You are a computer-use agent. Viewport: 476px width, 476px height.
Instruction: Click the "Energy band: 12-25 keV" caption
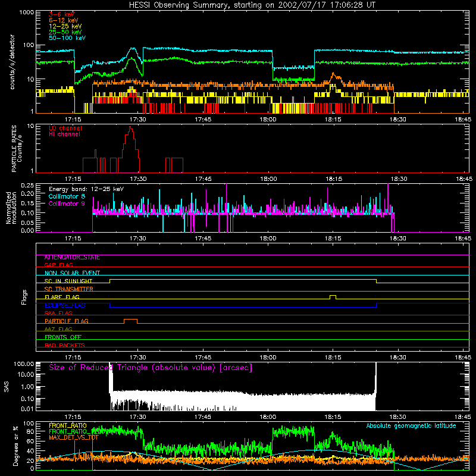[x=86, y=189]
